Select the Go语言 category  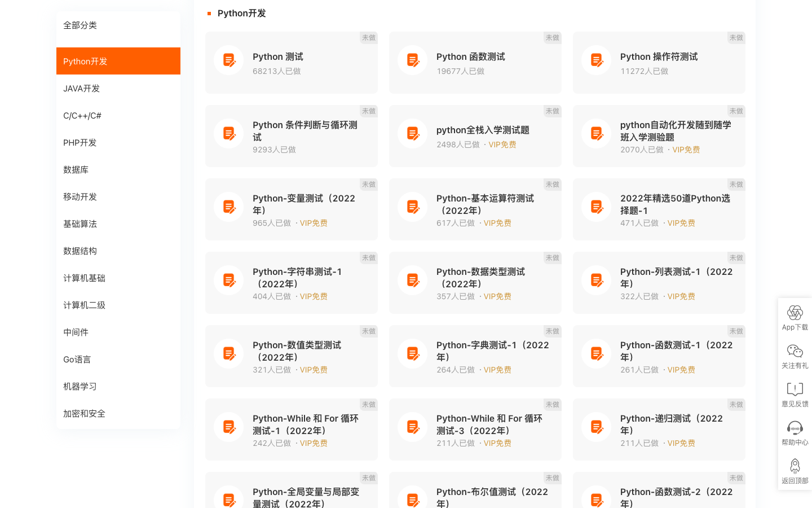click(x=77, y=359)
